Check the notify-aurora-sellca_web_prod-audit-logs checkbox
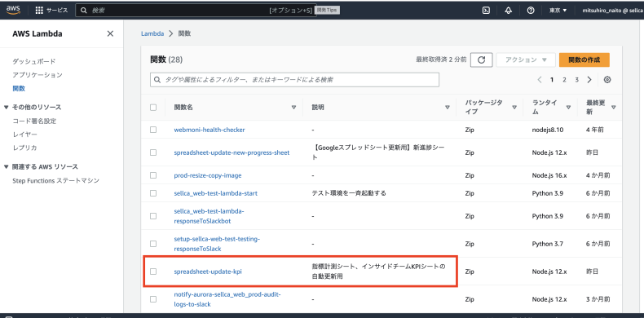Image resolution: width=644 pixels, height=318 pixels. tap(153, 299)
